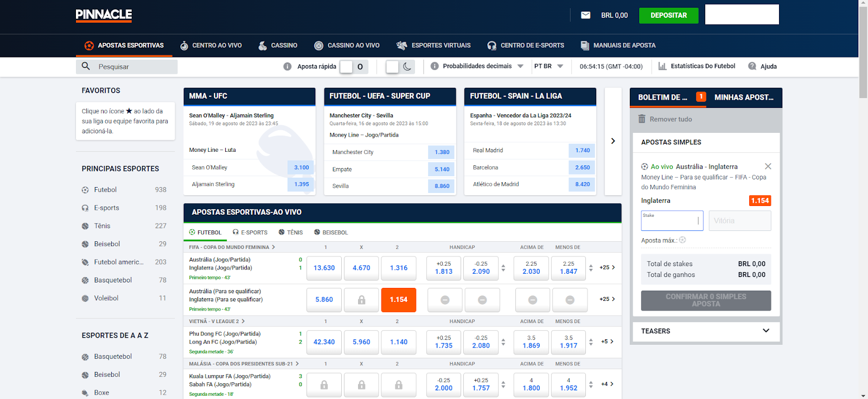Click the Pinnacle logo
Image resolution: width=868 pixels, height=399 pixels.
(104, 15)
